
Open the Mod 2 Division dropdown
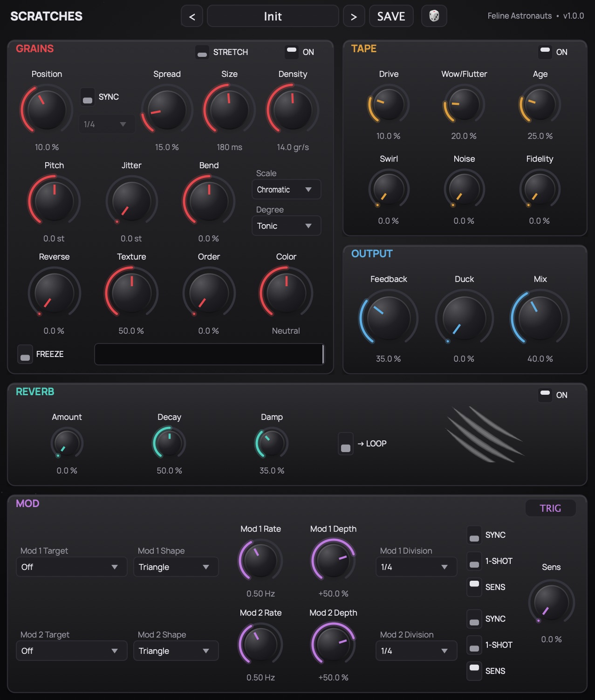[416, 651]
